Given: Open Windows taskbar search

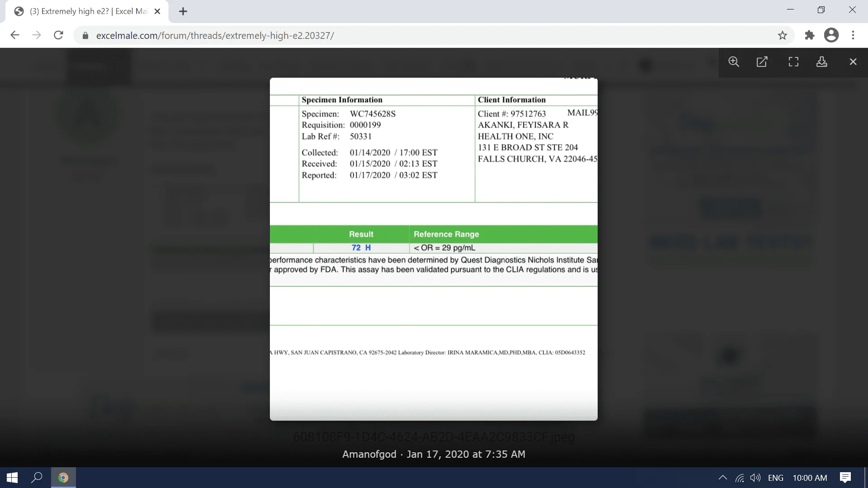Looking at the screenshot, I should tap(37, 478).
